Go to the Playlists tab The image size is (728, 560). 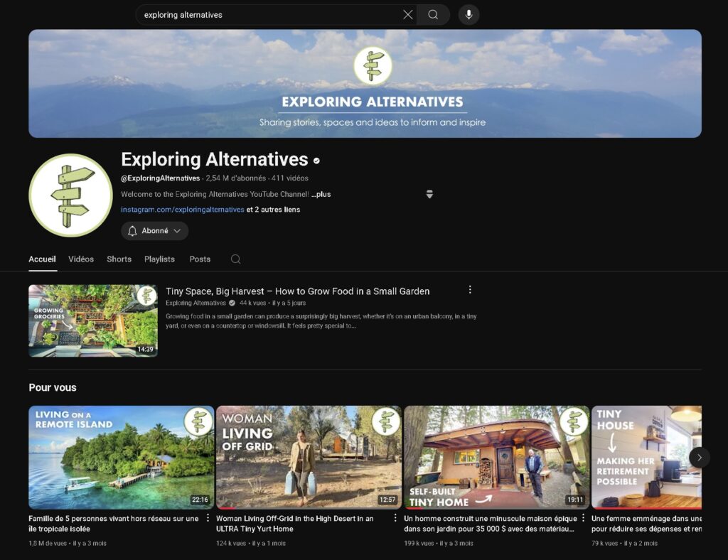click(159, 259)
